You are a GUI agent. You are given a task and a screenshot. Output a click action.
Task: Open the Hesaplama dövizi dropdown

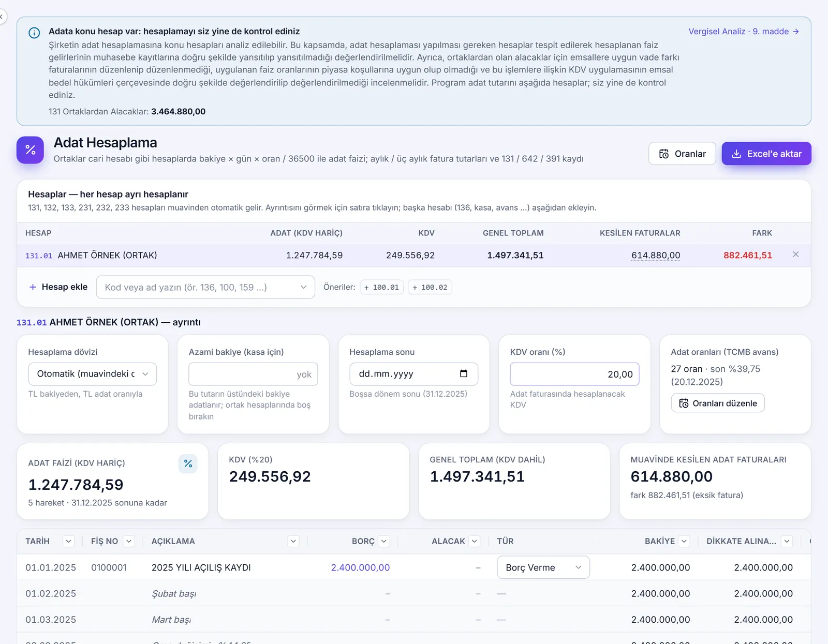(x=93, y=374)
